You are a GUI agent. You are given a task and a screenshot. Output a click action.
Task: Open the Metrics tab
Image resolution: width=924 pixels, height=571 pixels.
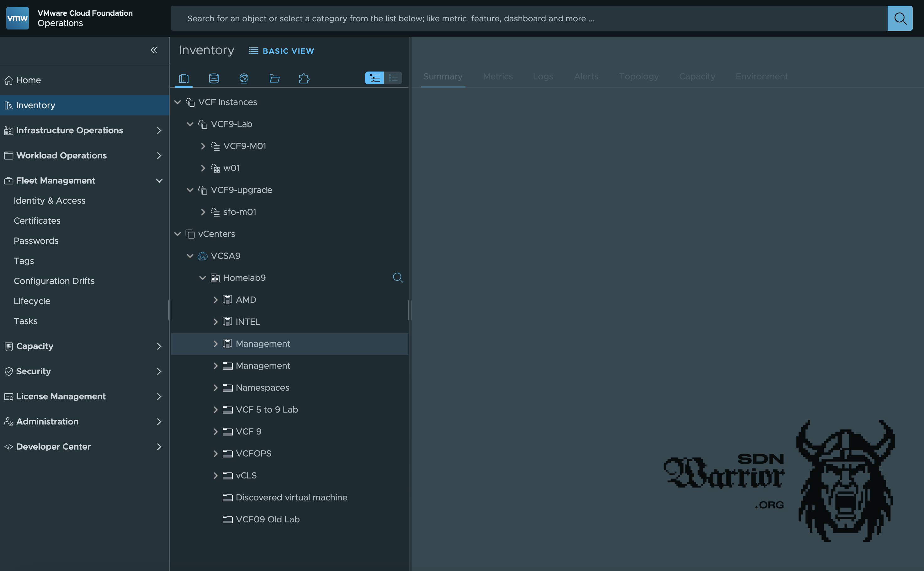(497, 76)
